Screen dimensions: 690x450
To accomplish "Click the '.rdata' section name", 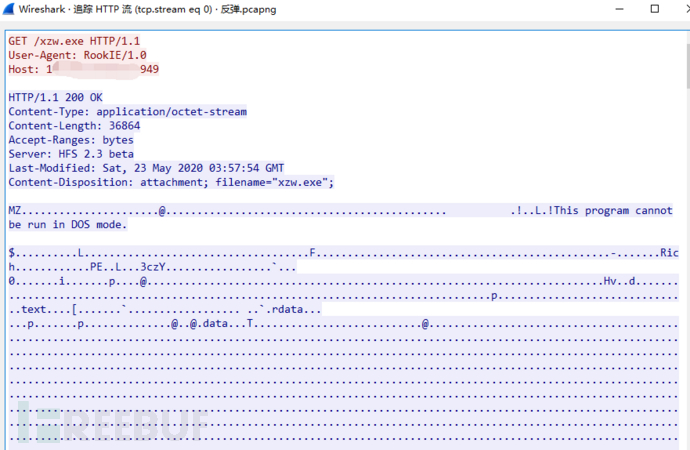I will coord(284,309).
